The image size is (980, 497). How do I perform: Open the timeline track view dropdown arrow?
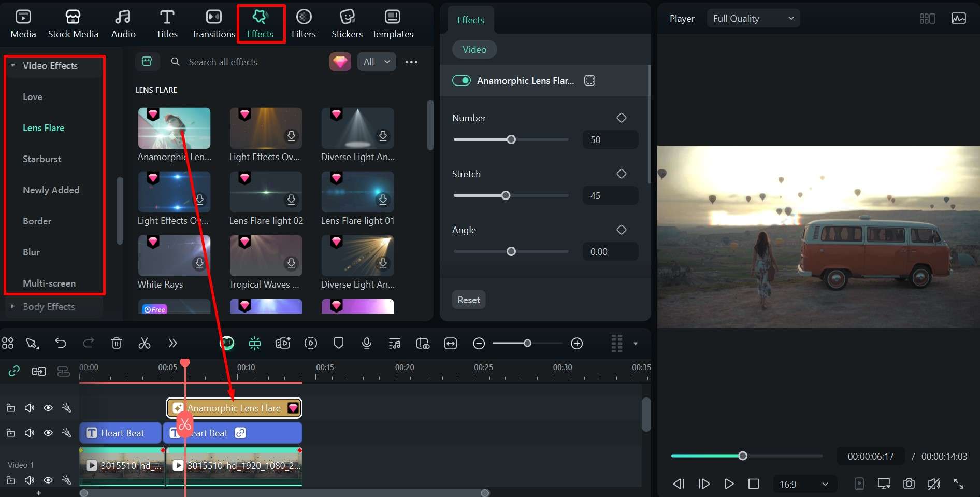(x=636, y=344)
